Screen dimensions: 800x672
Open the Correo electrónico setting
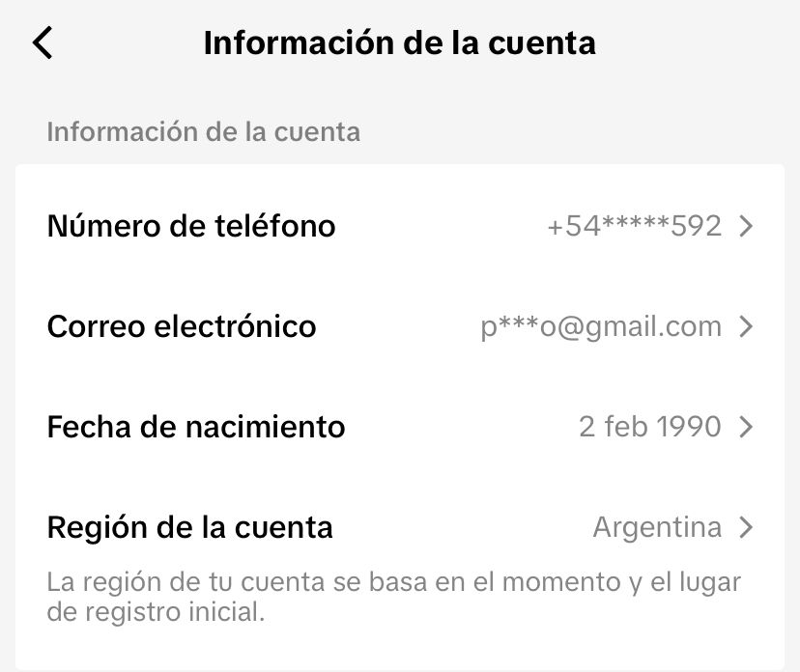[x=182, y=327]
